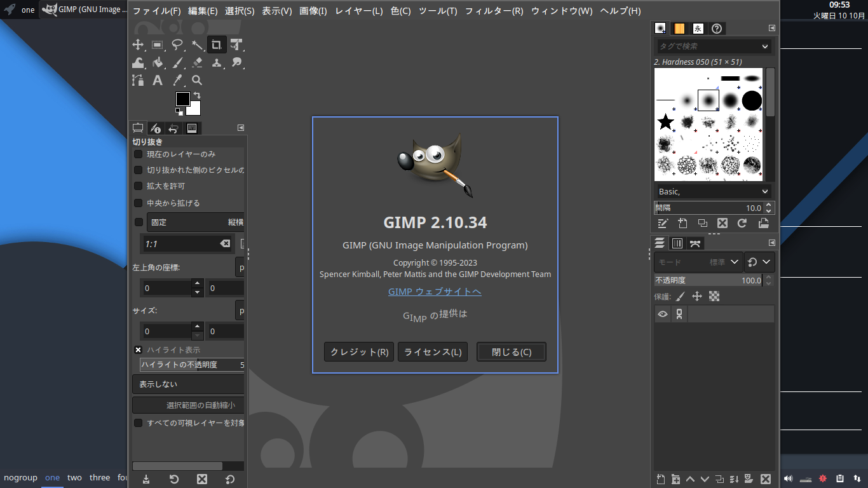Viewport: 868px width, 488px height.
Task: Toggle 切り抜かれた側のピクセル checkbox
Action: coord(138,170)
